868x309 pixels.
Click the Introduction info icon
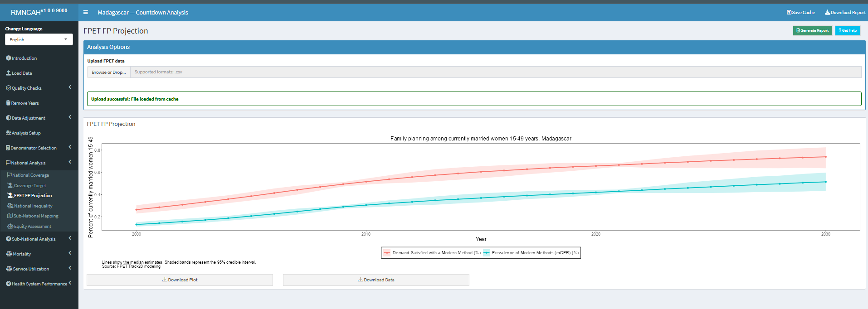tap(8, 58)
